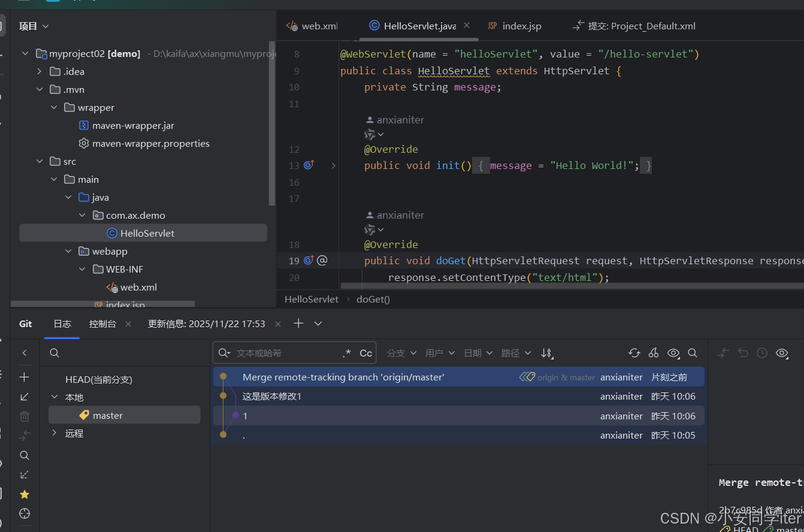
Task: Collapse the webapp folder in project tree
Action: pos(69,251)
